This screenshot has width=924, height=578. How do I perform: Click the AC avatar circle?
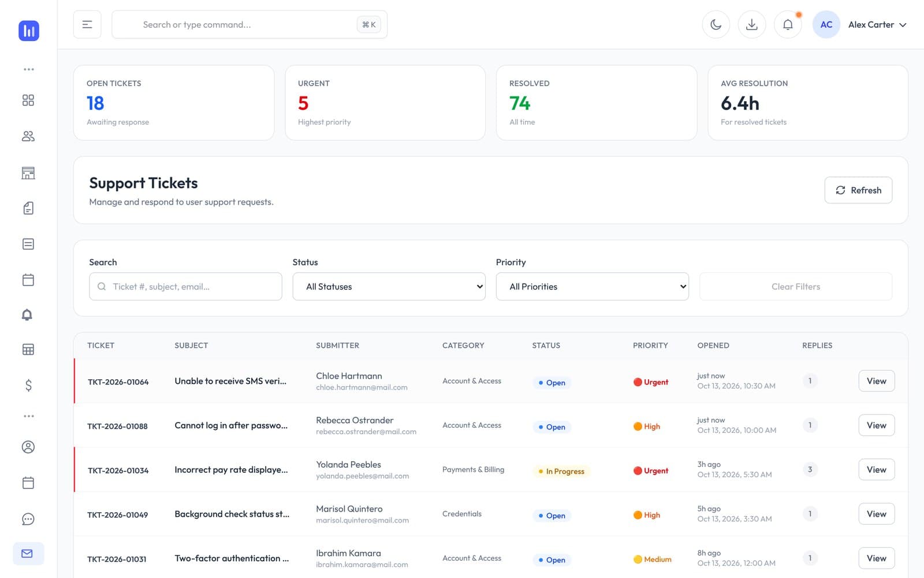826,24
